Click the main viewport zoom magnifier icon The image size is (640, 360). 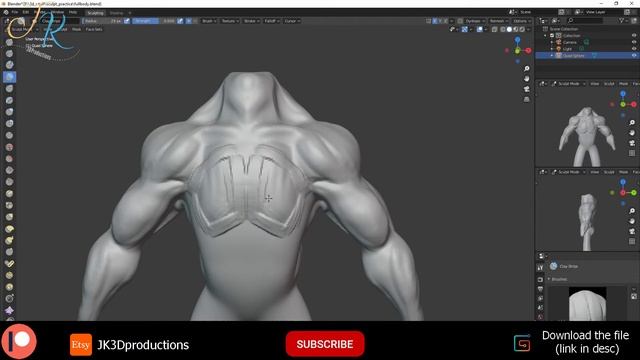coord(527,69)
